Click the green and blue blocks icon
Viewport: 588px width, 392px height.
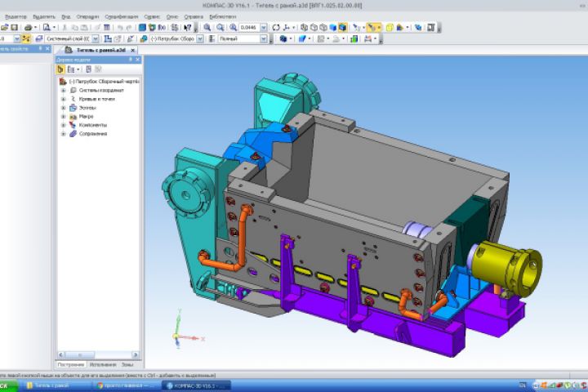pyautogui.click(x=354, y=38)
